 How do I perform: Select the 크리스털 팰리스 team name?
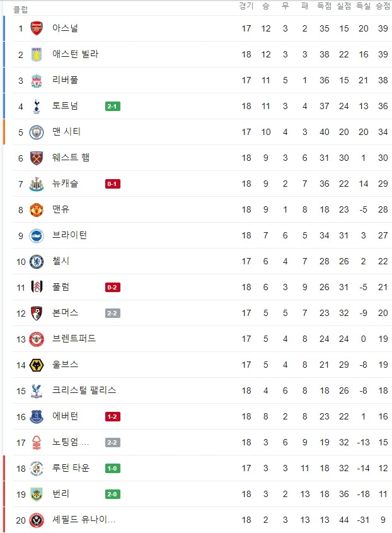84,390
